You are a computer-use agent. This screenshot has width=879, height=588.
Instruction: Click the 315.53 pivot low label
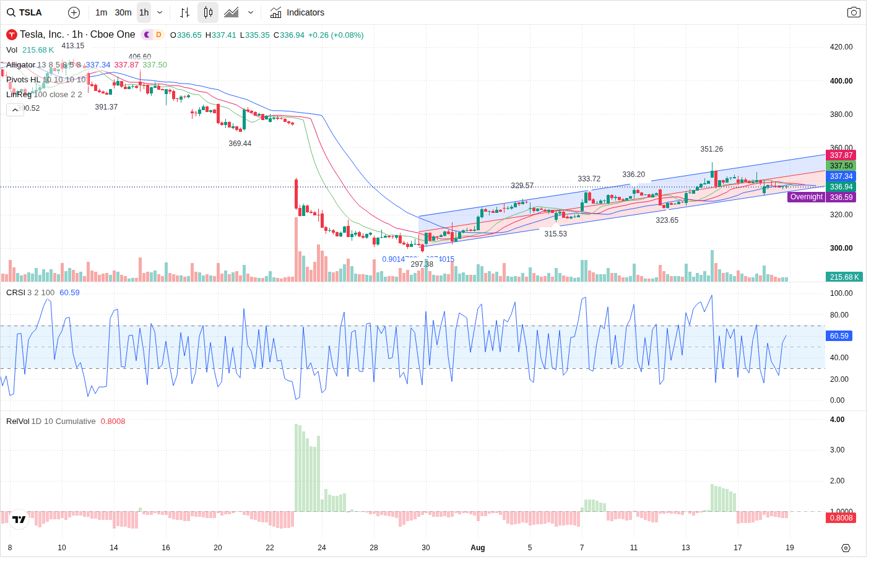click(556, 234)
